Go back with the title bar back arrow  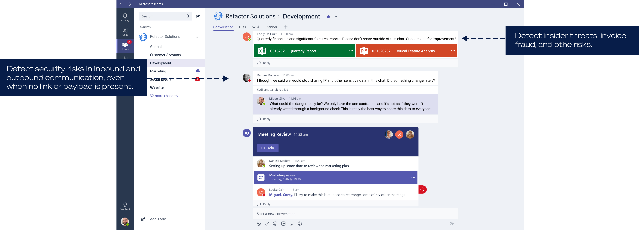pos(120,4)
